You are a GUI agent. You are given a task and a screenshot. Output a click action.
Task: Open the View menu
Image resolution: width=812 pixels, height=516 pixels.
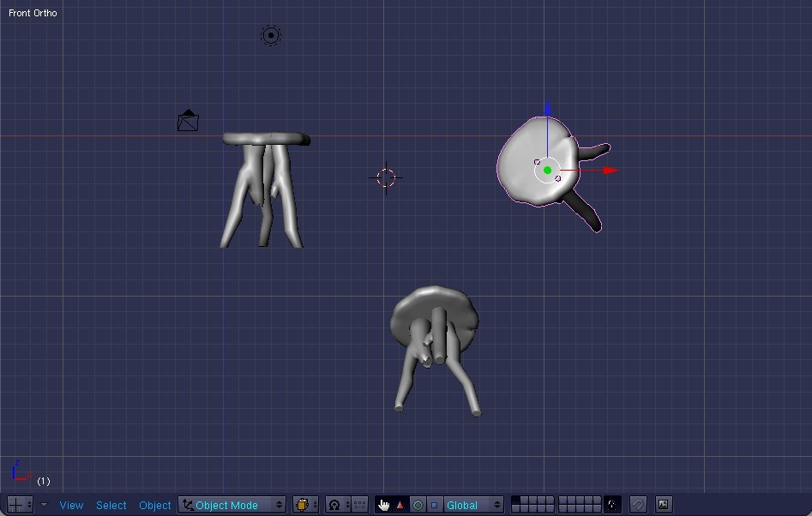click(71, 505)
